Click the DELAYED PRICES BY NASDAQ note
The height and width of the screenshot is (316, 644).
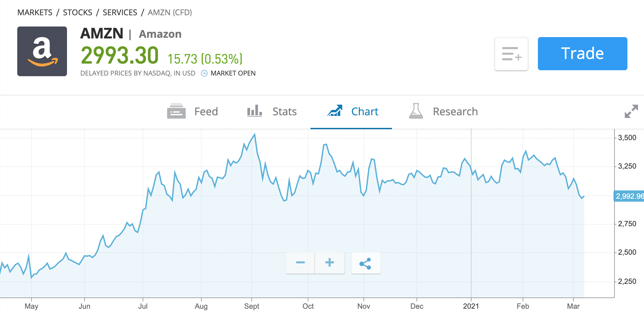[138, 73]
